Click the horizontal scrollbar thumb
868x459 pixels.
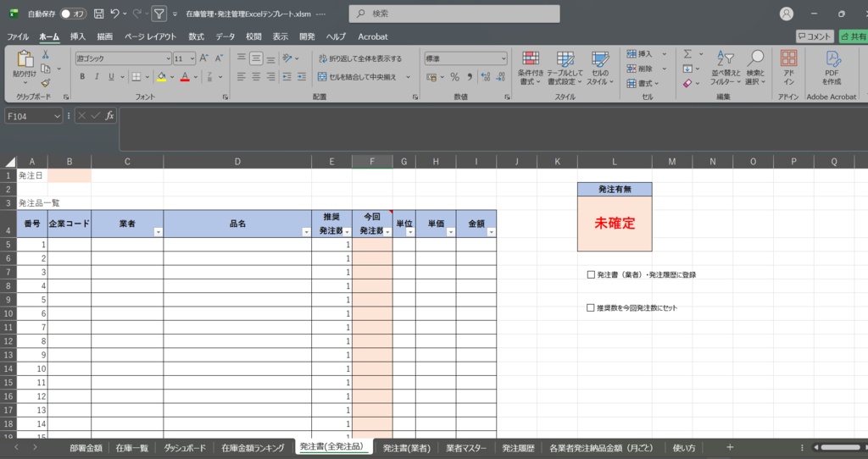[840, 447]
